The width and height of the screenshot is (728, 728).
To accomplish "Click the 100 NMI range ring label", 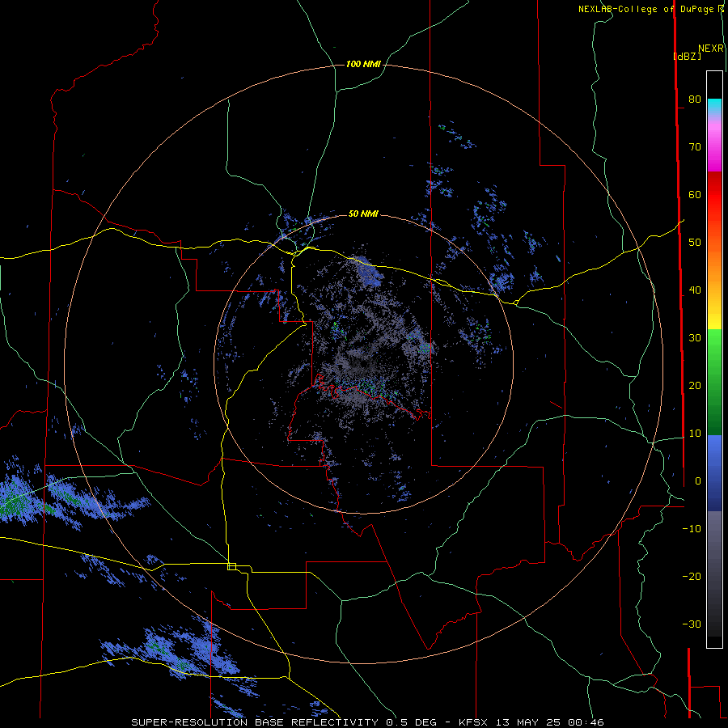I will [x=363, y=64].
